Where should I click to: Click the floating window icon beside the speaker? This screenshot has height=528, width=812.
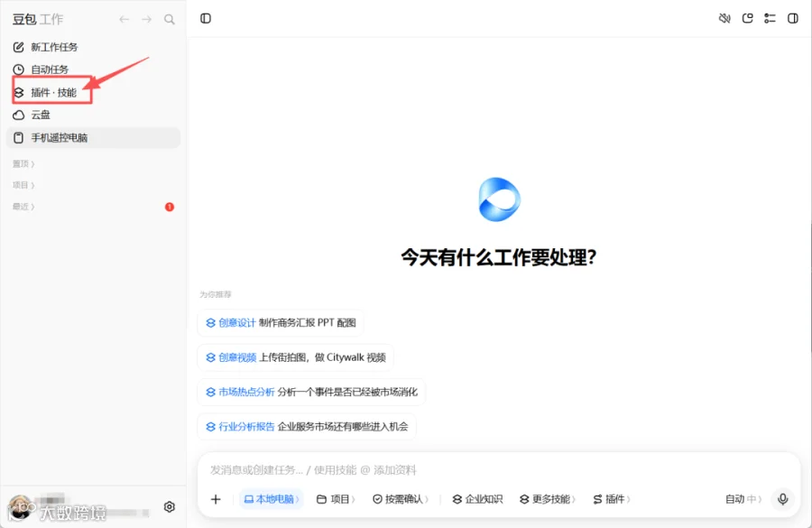pyautogui.click(x=747, y=19)
